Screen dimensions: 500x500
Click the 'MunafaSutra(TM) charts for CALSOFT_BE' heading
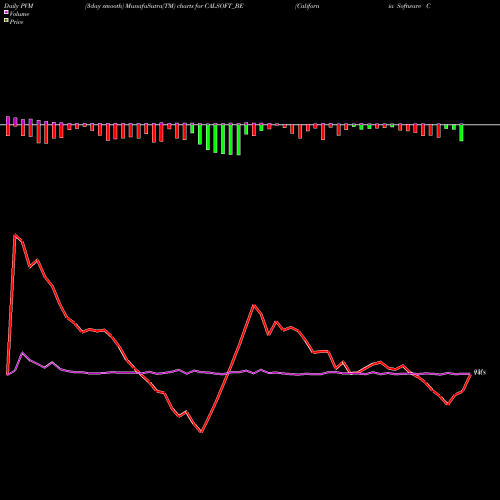tap(184, 6)
